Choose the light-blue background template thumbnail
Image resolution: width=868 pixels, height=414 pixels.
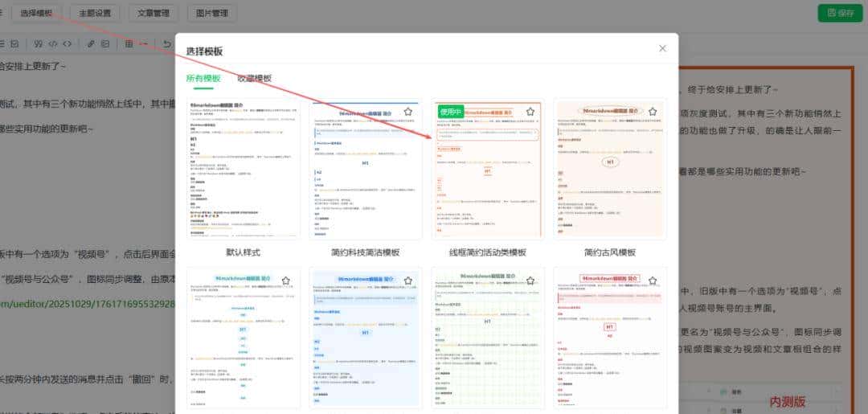pos(366,338)
